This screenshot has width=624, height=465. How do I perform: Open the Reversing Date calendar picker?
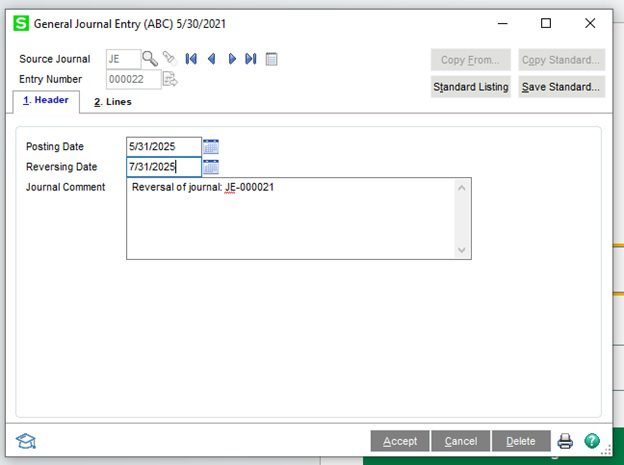click(211, 167)
